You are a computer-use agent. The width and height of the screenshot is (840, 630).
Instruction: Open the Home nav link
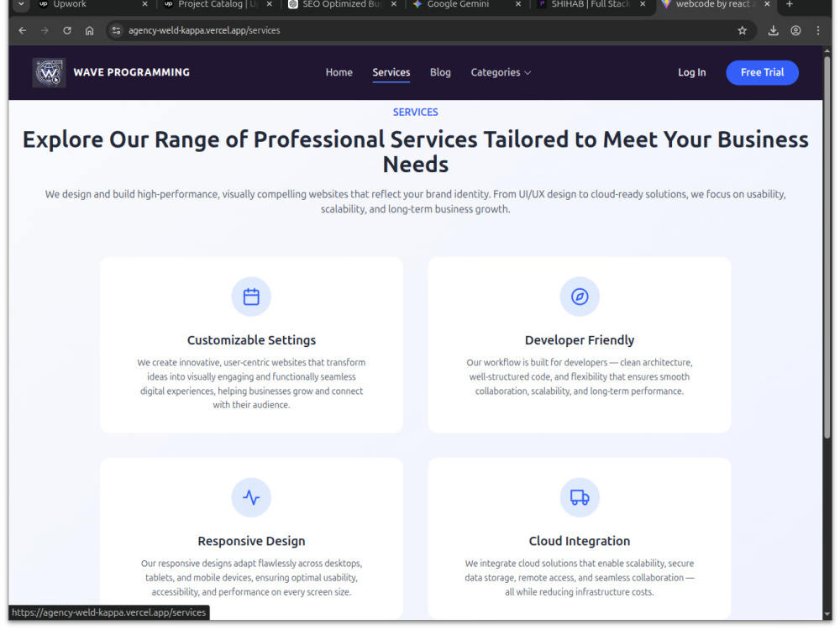[339, 72]
